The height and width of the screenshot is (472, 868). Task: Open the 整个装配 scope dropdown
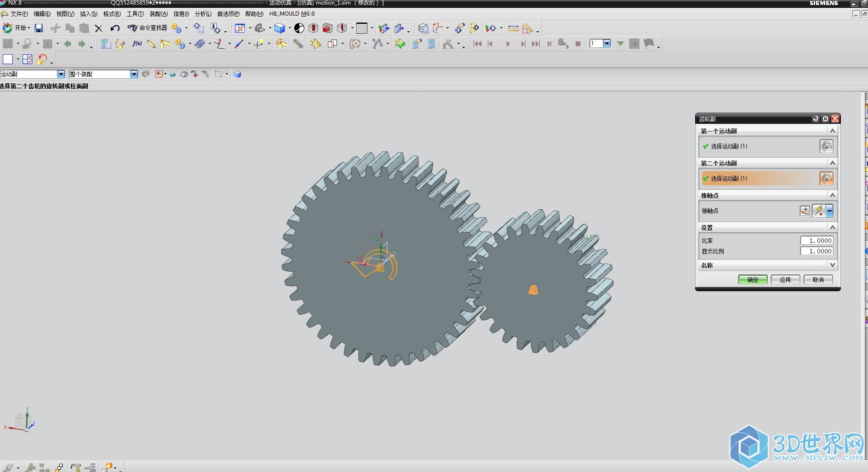[x=134, y=74]
